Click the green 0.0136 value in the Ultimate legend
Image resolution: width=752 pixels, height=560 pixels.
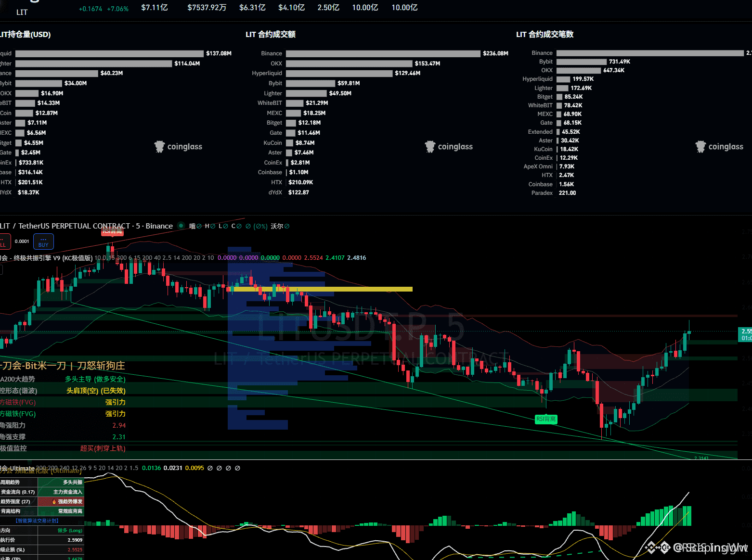[152, 468]
